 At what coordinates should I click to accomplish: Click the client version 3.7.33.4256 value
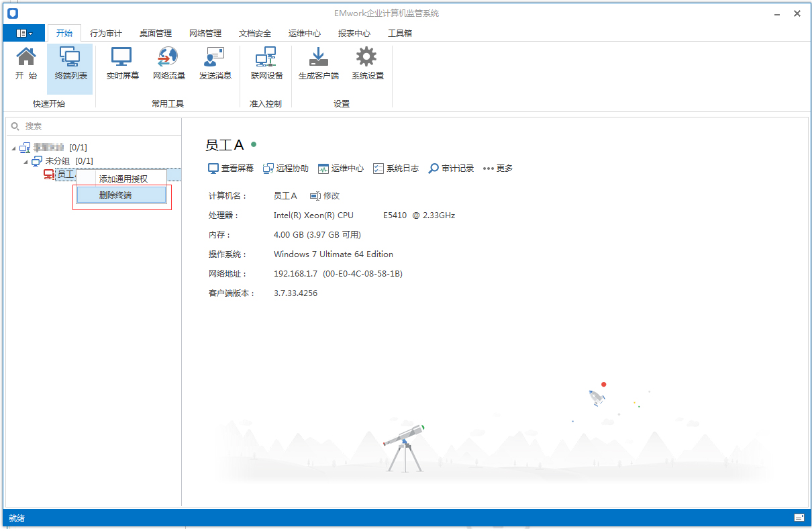(x=295, y=293)
